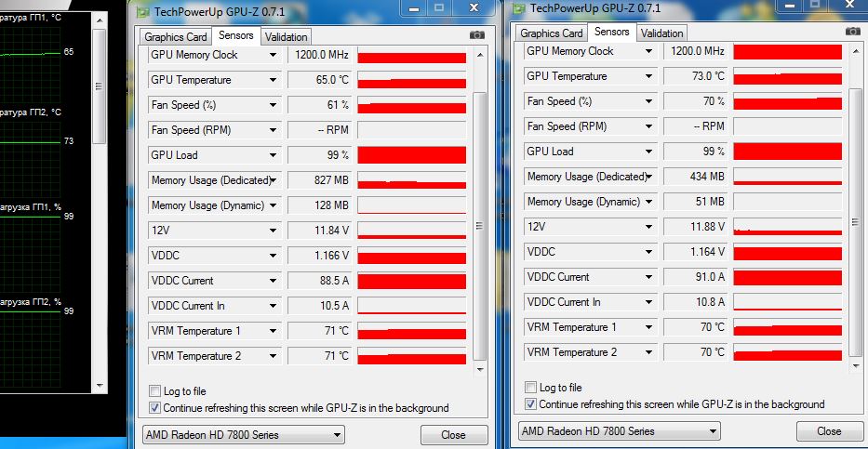This screenshot has width=868, height=449.
Task: Open VDDC Current dropdown in left window
Action: coord(273,281)
